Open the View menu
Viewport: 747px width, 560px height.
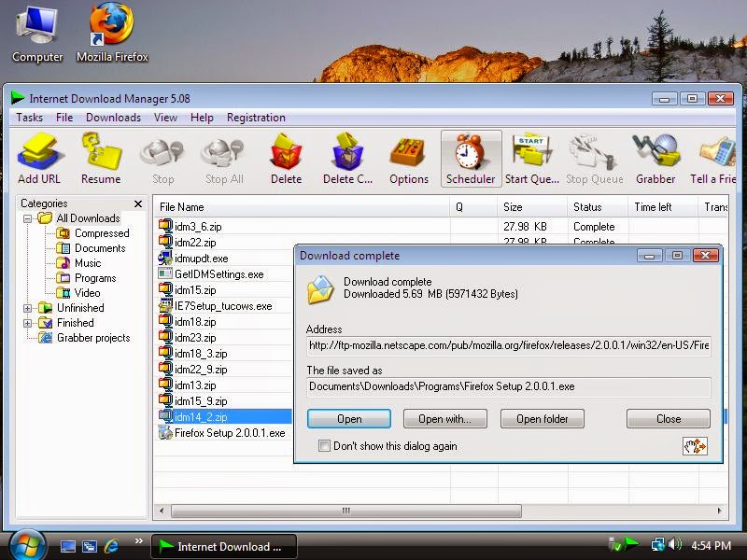pyautogui.click(x=165, y=118)
